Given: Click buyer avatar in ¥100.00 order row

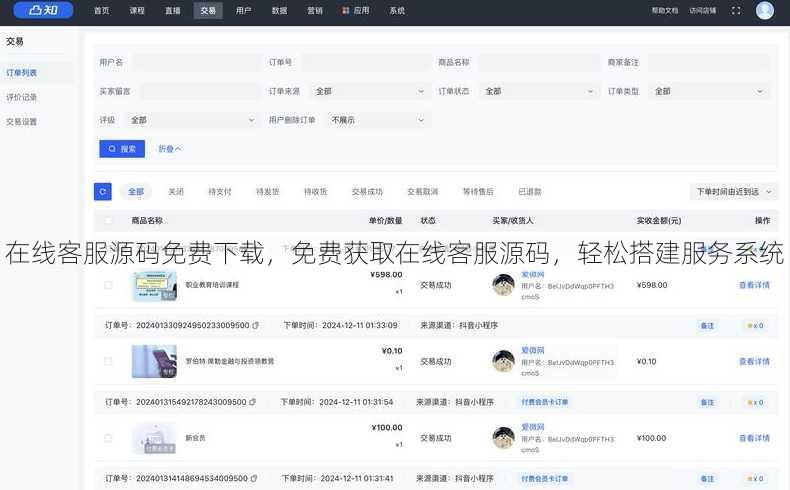Looking at the screenshot, I should [503, 438].
